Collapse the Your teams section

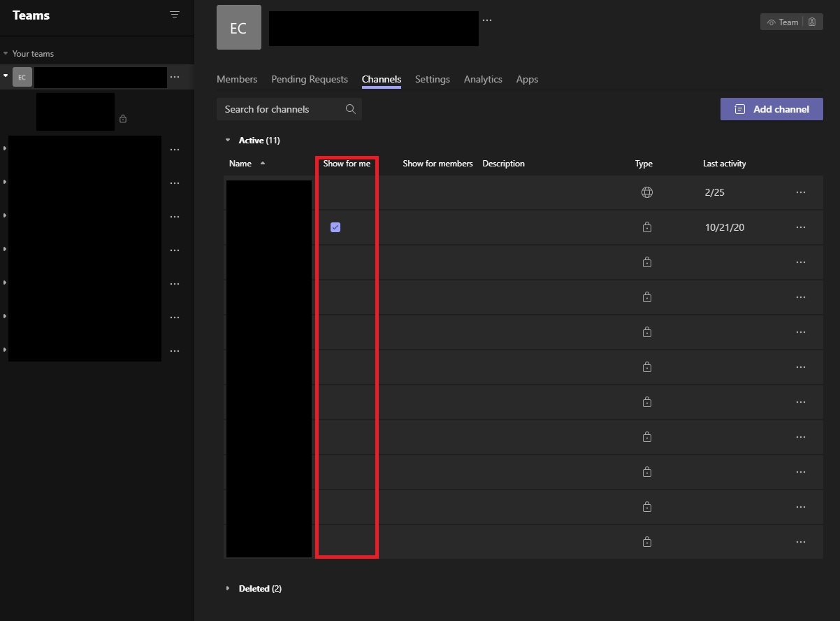[6, 53]
